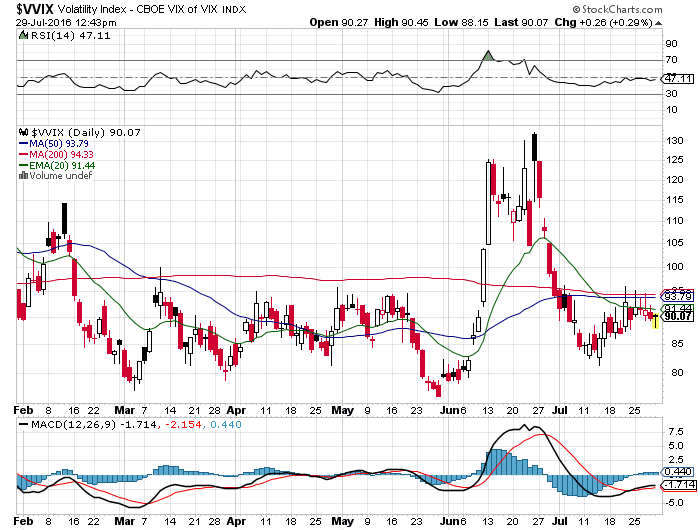700x530 pixels.
Task: Click the 5.0 label on MACD axis
Action: (676, 446)
